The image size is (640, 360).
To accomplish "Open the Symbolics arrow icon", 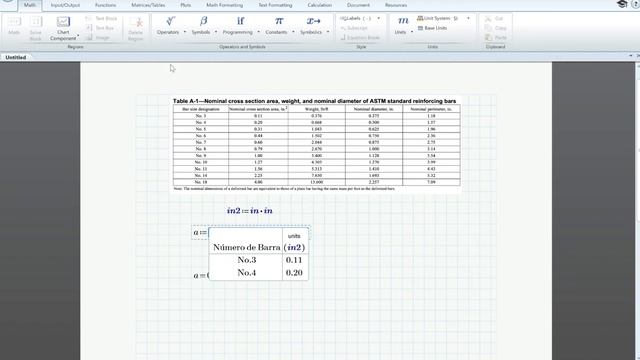I will point(313,21).
